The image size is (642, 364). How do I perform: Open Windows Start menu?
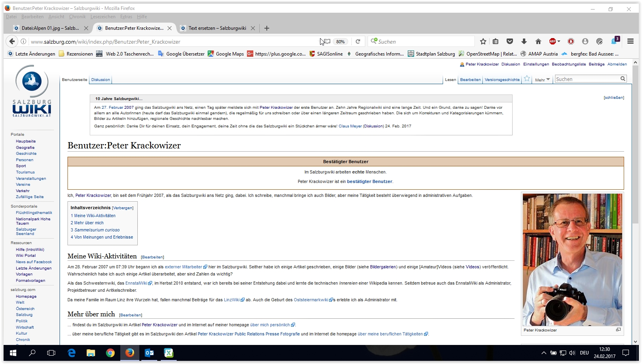tap(13, 353)
